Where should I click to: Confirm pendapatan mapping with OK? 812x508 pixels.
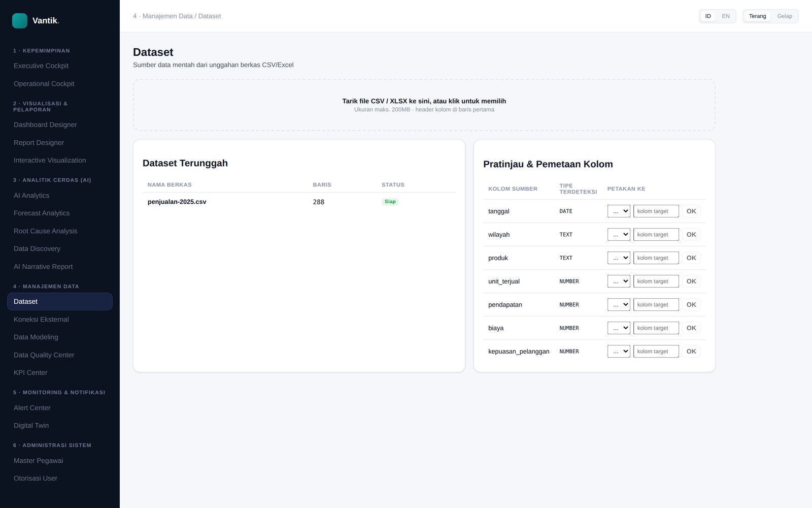tap(691, 305)
